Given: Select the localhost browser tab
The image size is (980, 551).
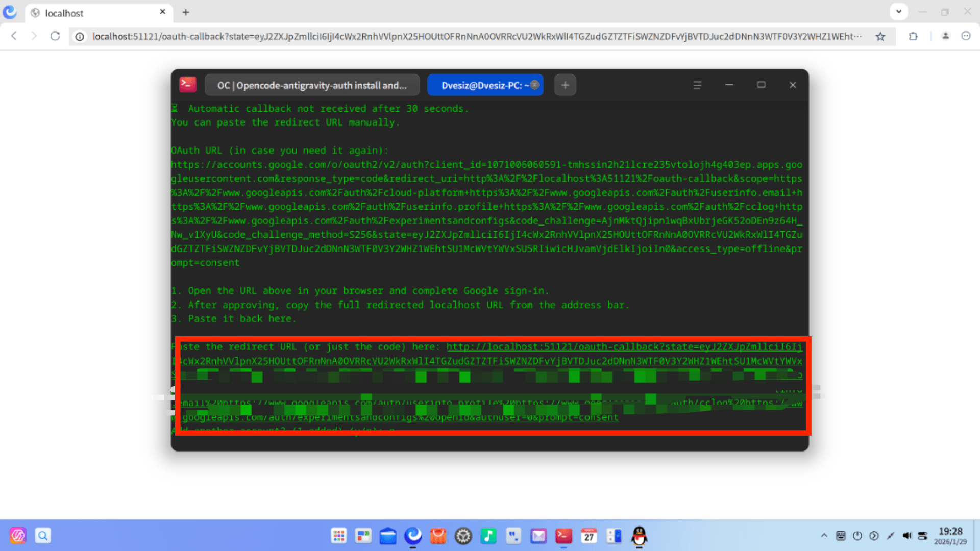Looking at the screenshot, I should click(x=82, y=13).
